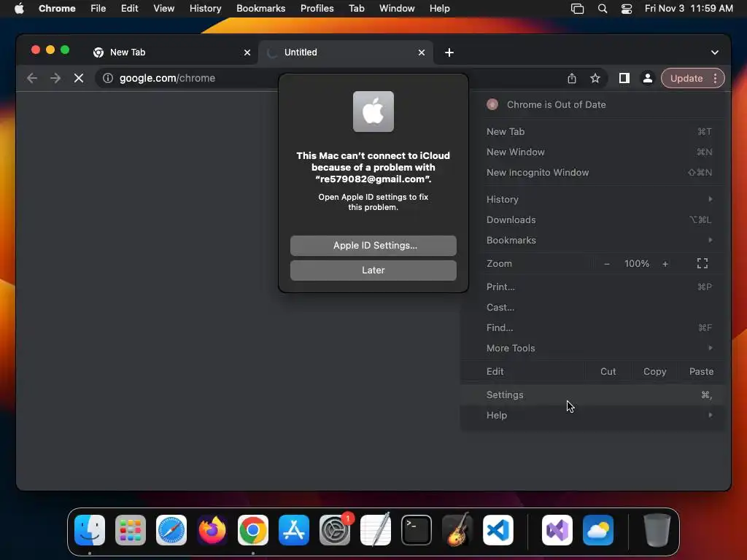Expand the Help submenu in Chrome menu
The width and height of the screenshot is (747, 560).
[x=592, y=416]
